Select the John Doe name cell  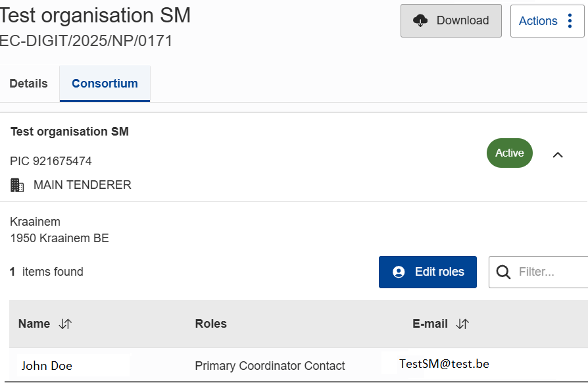pyautogui.click(x=47, y=366)
